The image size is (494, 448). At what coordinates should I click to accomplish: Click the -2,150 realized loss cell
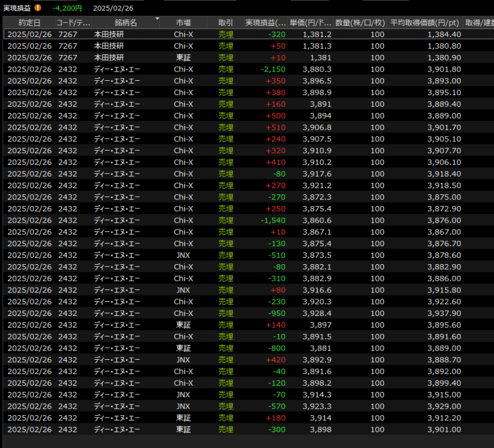coord(273,69)
